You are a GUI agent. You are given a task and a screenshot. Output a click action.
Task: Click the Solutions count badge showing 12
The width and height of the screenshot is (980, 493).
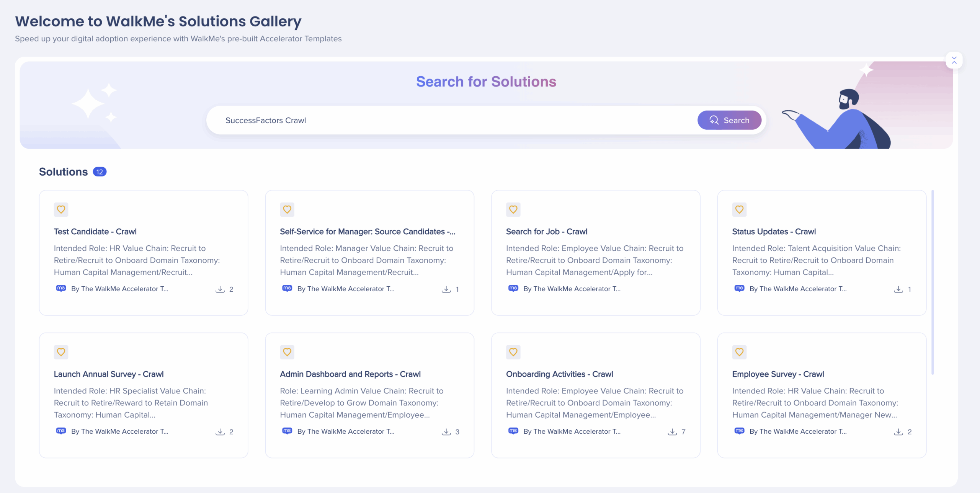(100, 172)
